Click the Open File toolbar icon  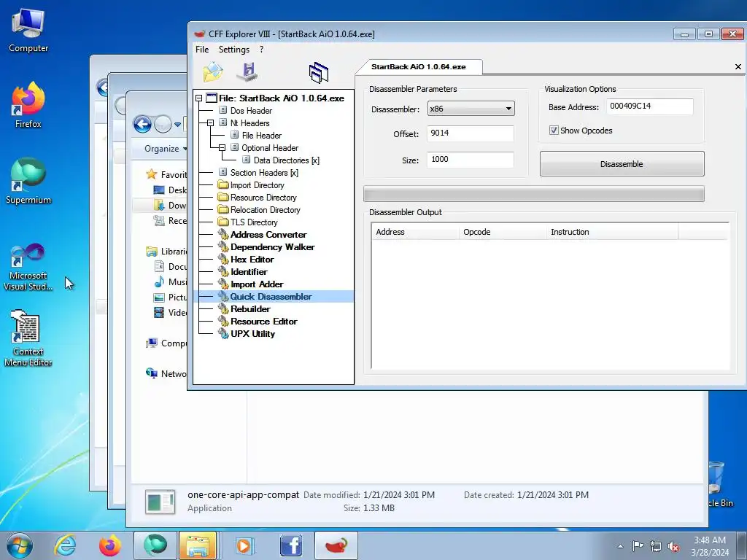[213, 72]
